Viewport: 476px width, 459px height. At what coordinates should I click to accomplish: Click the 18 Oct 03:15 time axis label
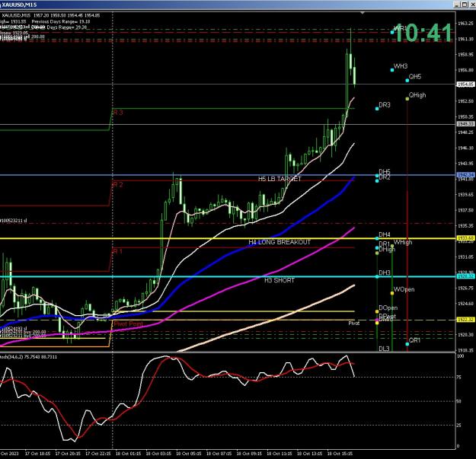[158, 454]
